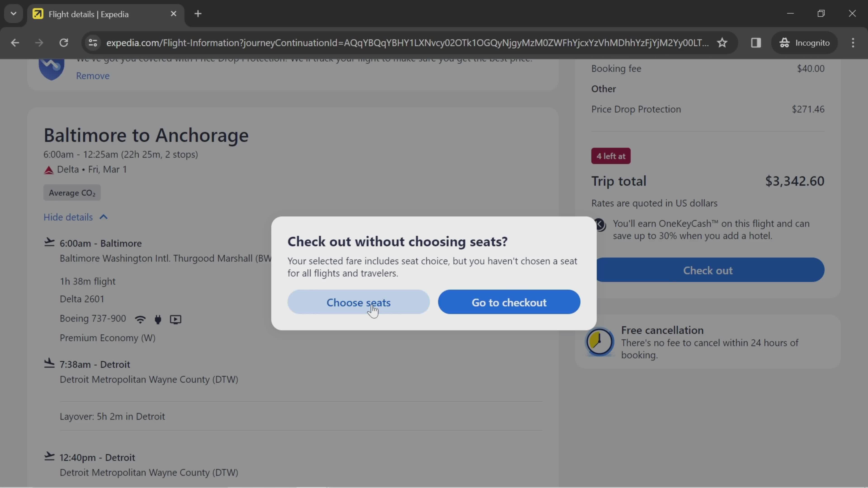
Task: Click Go to checkout button
Action: click(509, 302)
